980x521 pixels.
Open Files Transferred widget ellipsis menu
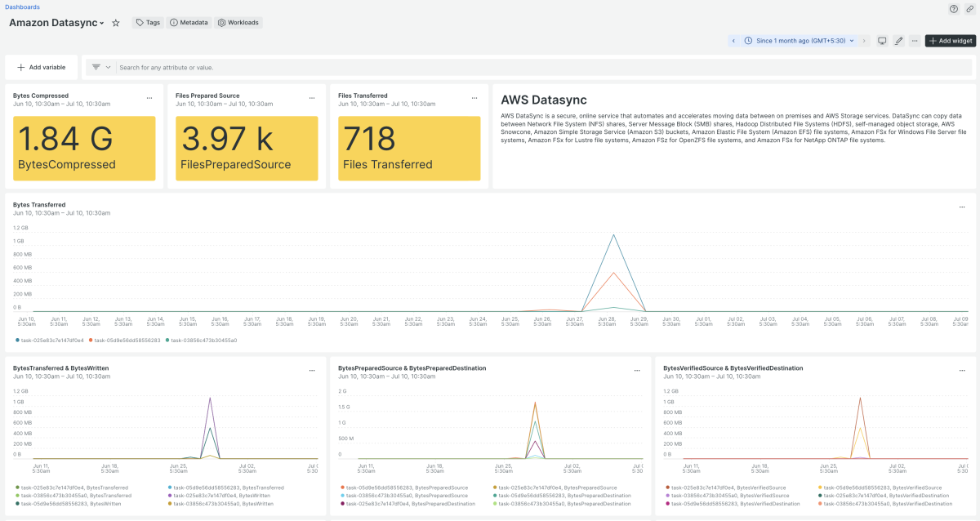click(474, 98)
